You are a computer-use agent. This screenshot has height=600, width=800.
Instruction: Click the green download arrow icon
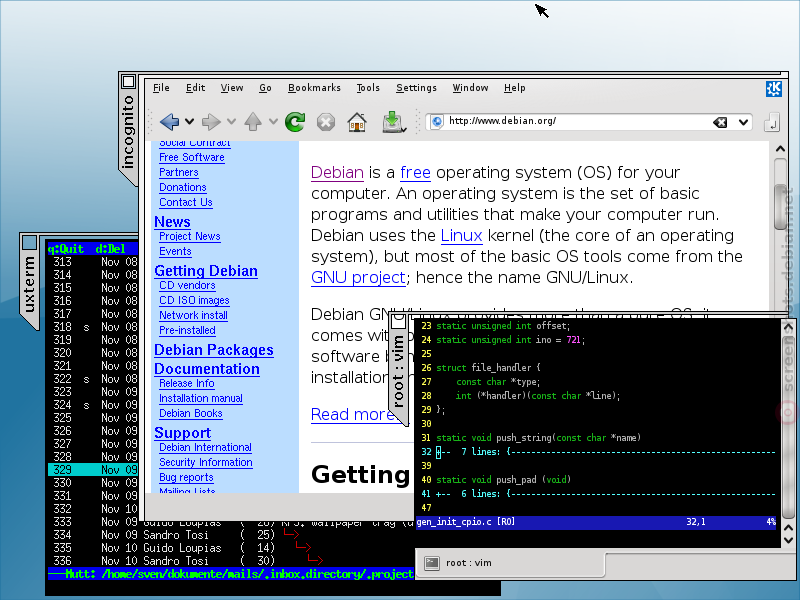[393, 122]
